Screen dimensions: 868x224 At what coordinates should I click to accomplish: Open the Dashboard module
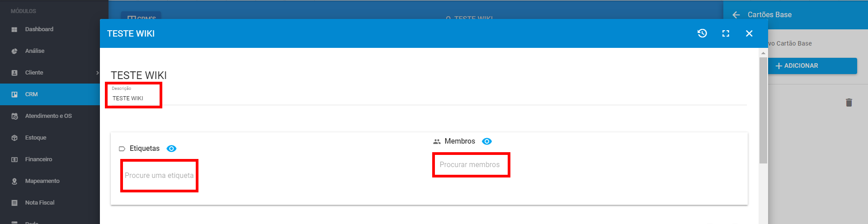[50, 29]
